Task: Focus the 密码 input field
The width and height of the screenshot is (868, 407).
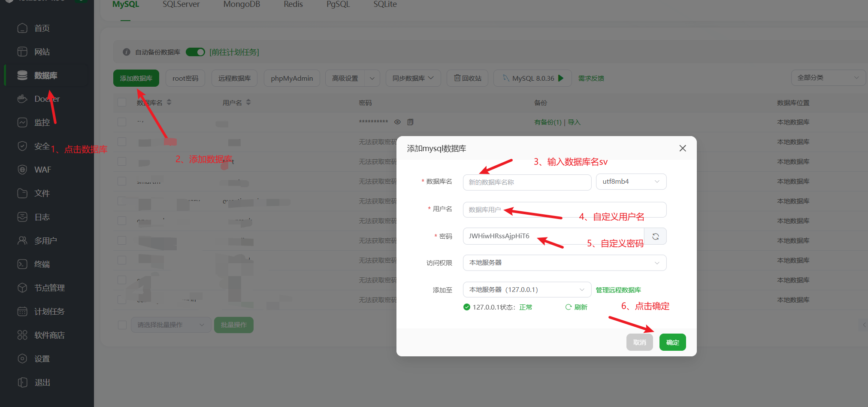Action: [553, 236]
